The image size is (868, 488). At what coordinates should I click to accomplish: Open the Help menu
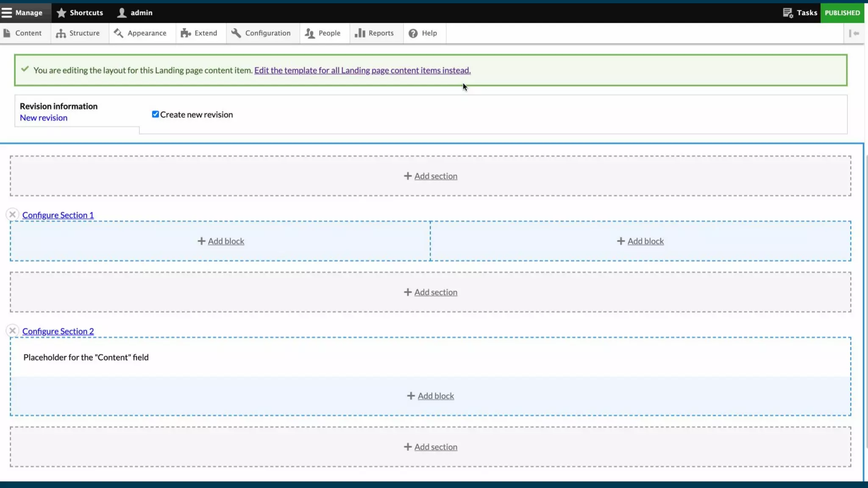[423, 33]
